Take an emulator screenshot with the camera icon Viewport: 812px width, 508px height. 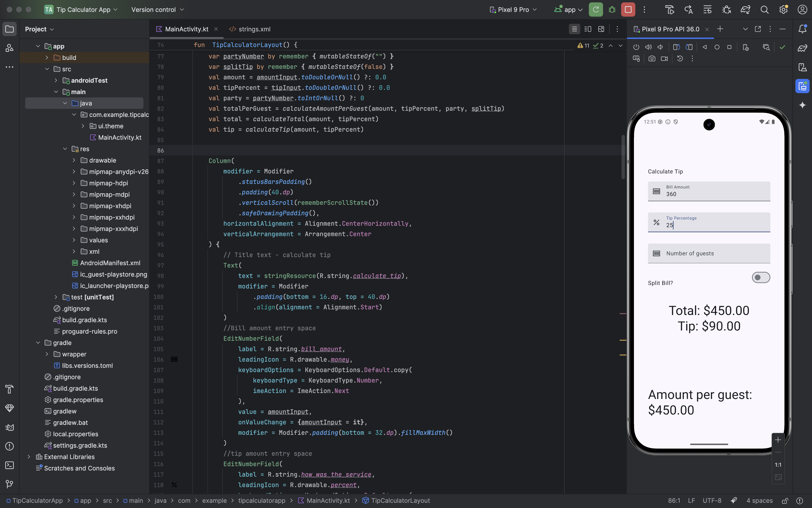651,58
